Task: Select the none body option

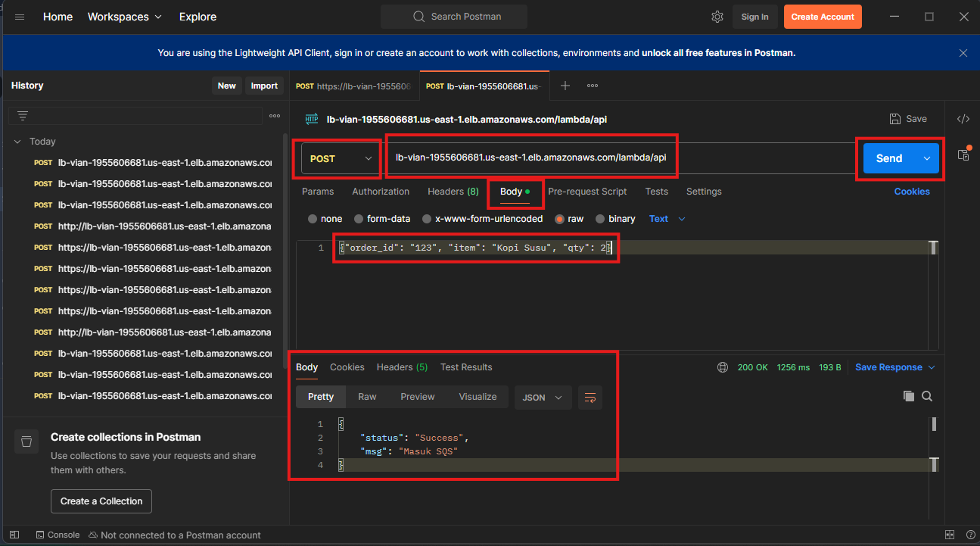Action: (313, 219)
